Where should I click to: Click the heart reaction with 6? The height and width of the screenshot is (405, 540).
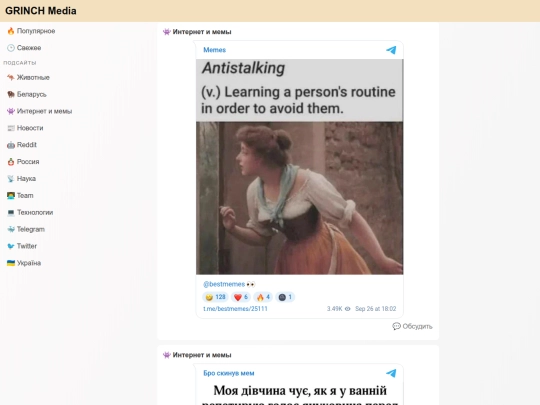click(x=241, y=297)
